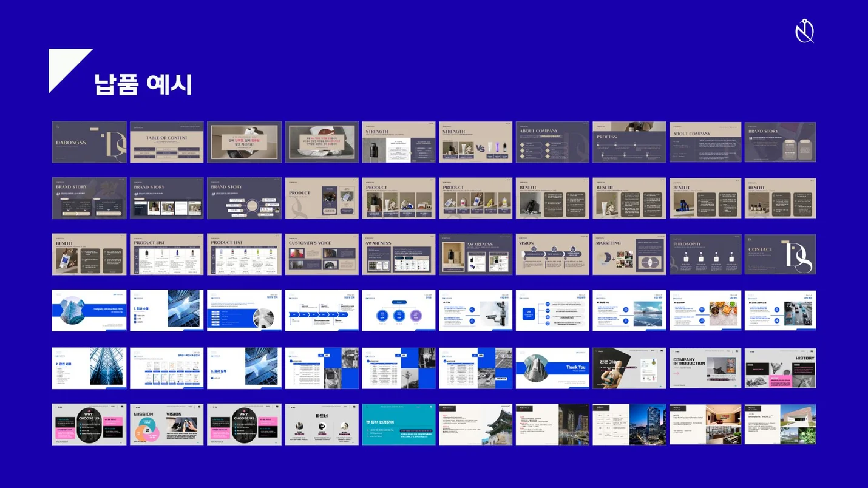Select the HISTORY slide thumbnail
Screen dimensions: 868x488
[780, 368]
